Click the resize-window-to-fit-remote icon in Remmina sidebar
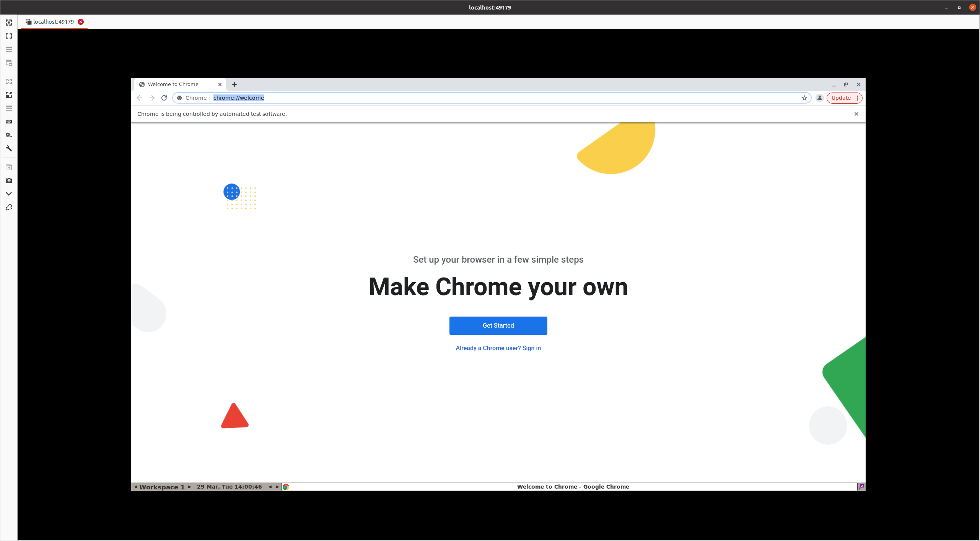Screen dimensions: 980x541 (9, 23)
